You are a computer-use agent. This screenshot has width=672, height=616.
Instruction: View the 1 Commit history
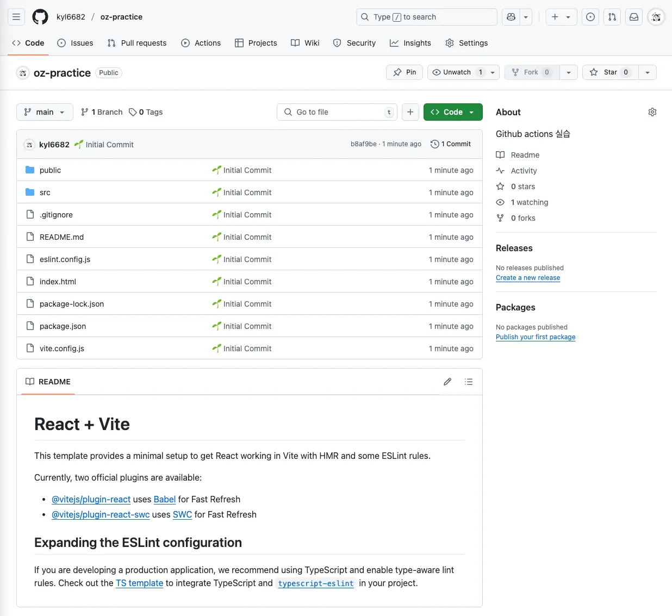pos(451,144)
